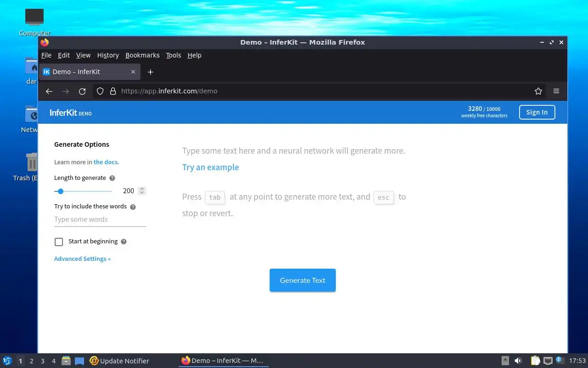588x368 pixels.
Task: Switch to workspace 3
Action: pos(43,361)
